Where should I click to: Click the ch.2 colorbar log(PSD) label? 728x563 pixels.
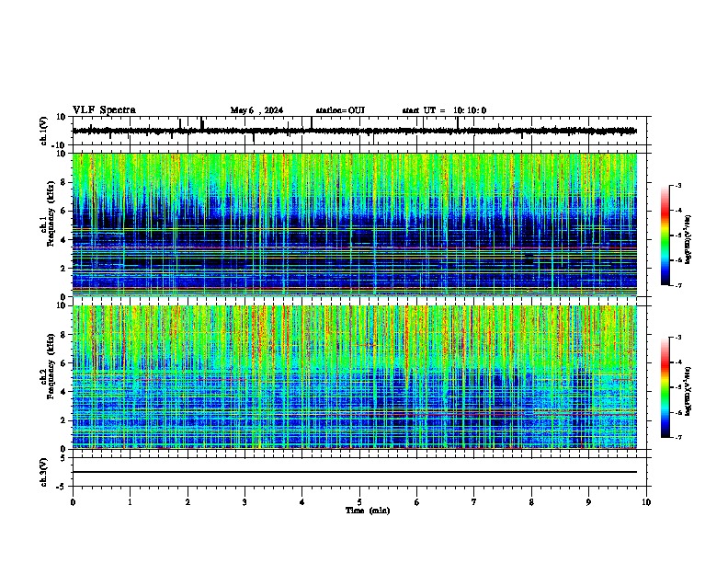[x=688, y=391]
